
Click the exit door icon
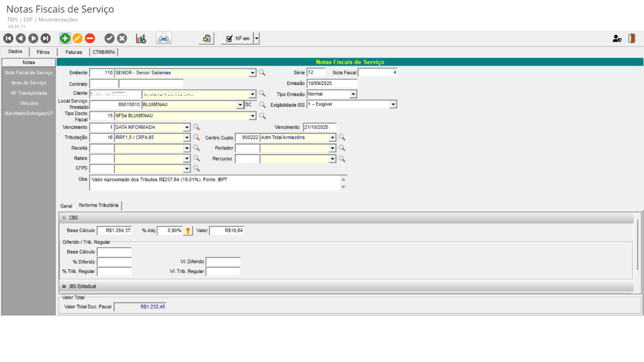click(631, 39)
